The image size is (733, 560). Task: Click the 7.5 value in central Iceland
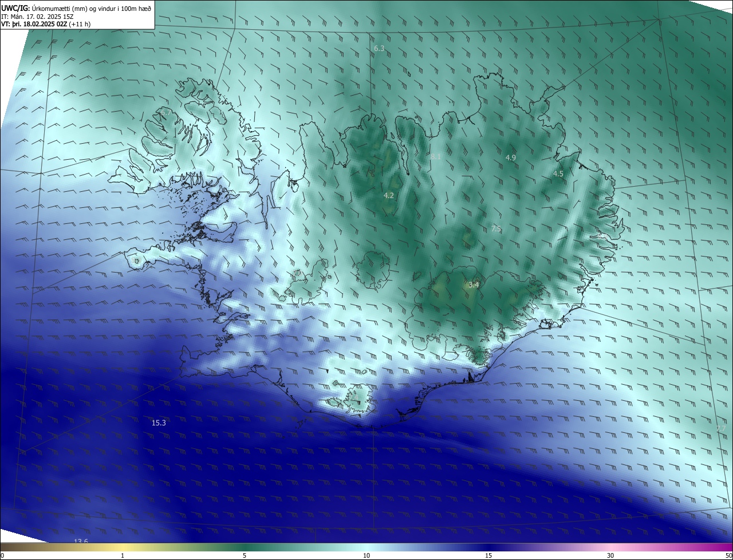tap(496, 228)
